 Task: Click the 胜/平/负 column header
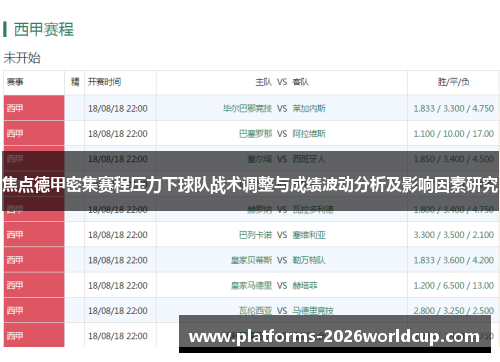(x=453, y=82)
